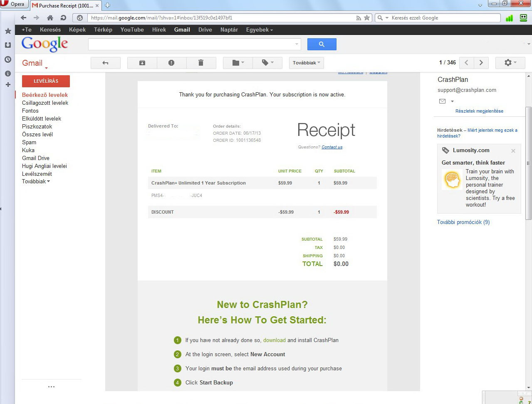Reload the page with the refresh icon
Viewport: 532px width, 404px height.
(63, 18)
